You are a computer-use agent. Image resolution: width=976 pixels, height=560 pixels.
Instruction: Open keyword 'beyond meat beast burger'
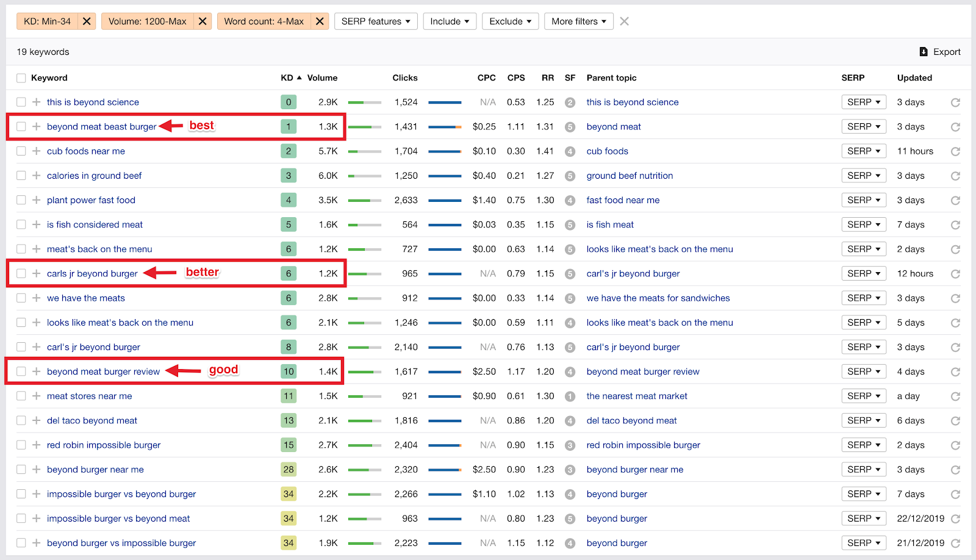(102, 127)
